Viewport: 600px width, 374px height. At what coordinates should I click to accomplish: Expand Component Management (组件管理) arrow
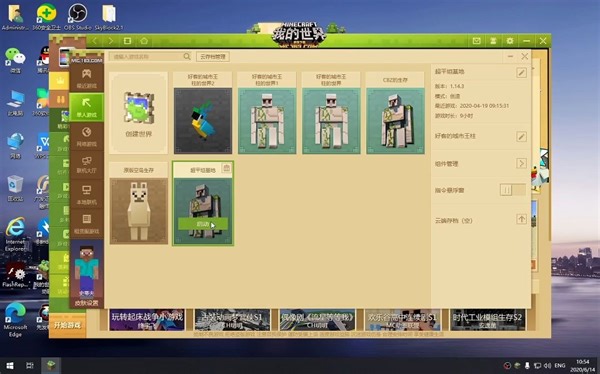point(521,163)
